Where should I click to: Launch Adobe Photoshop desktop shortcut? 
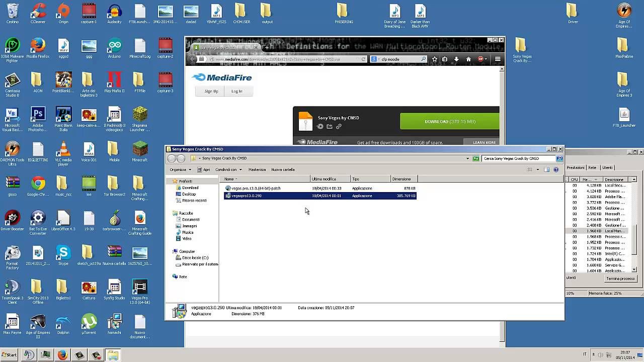[x=38, y=119]
